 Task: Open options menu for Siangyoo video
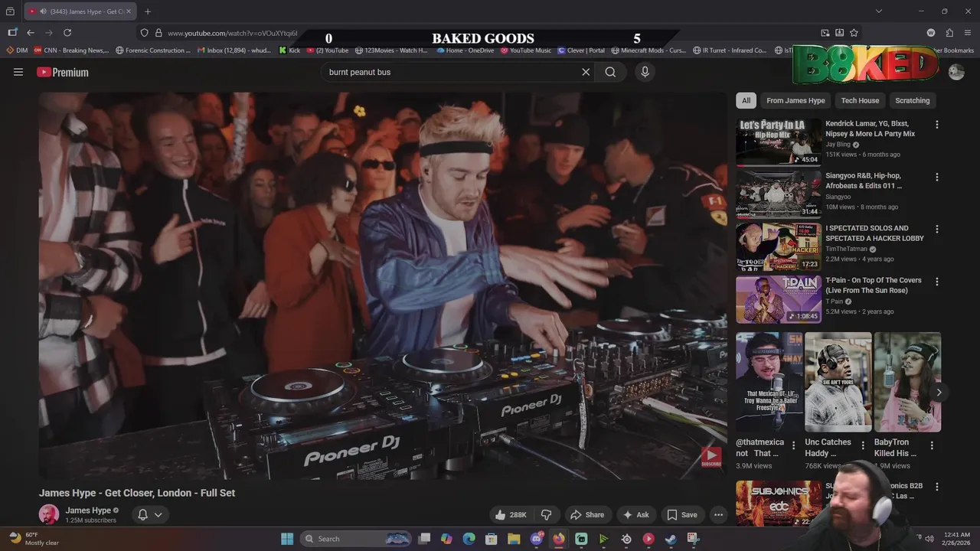point(936,177)
